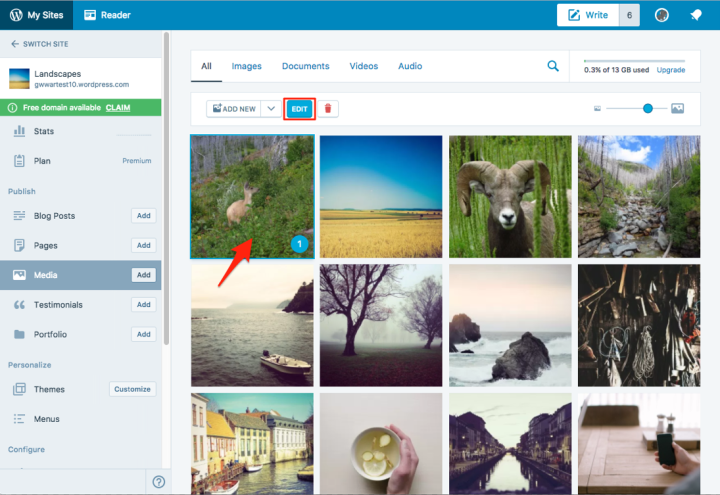Claim the free domain link
Viewport: 720px width, 495px height.
(118, 107)
